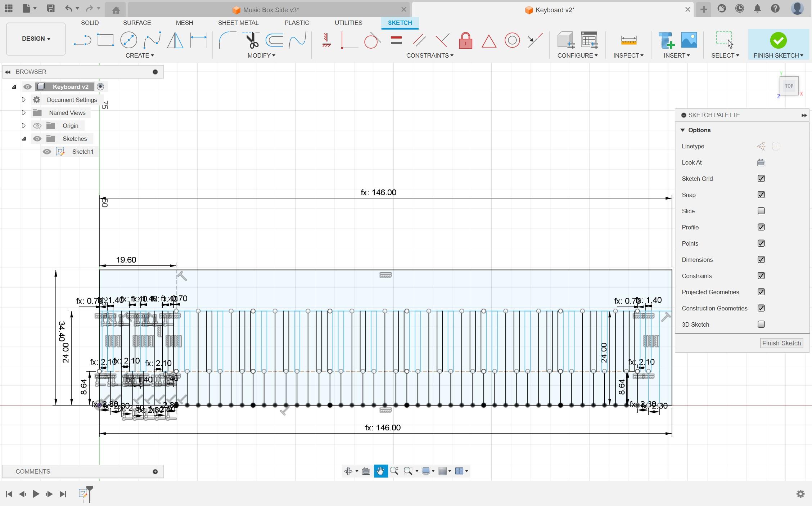Click the fx: 146.00 dimension label
Viewport: 812px width, 506px height.
coord(378,192)
